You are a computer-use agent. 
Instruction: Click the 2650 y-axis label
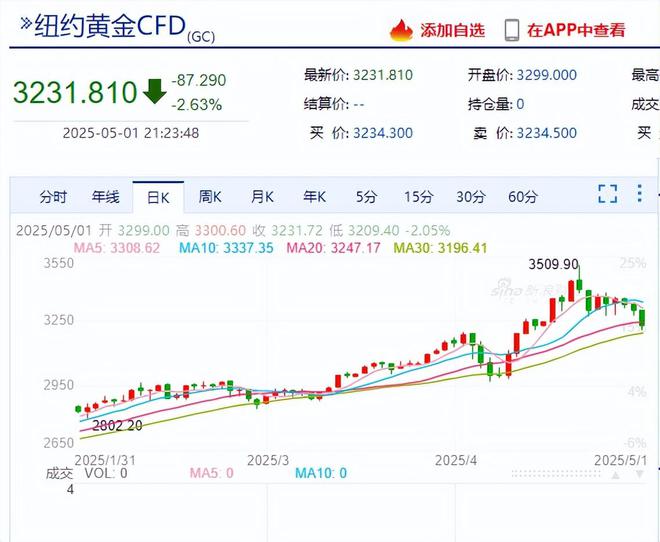(x=59, y=443)
